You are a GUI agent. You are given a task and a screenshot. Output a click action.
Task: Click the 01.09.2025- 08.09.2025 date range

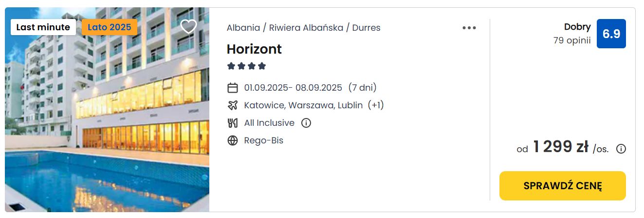pos(293,88)
